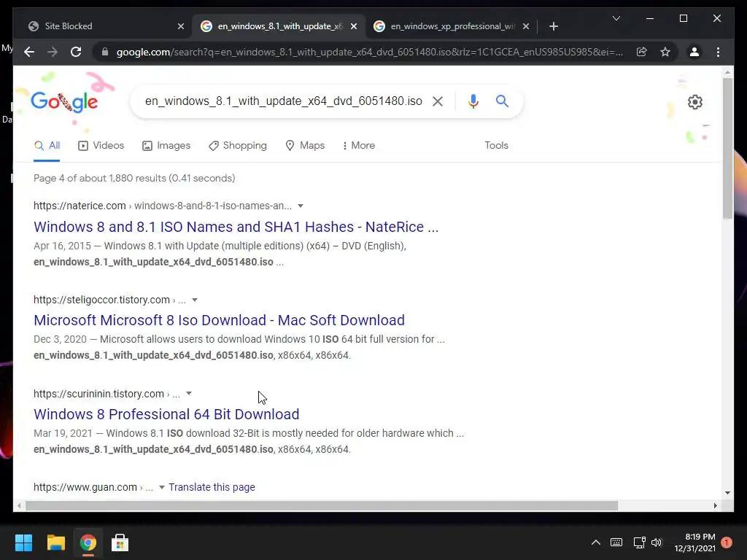747x560 pixels.
Task: Expand options arrow for scurininin.tistory.com result
Action: [189, 394]
